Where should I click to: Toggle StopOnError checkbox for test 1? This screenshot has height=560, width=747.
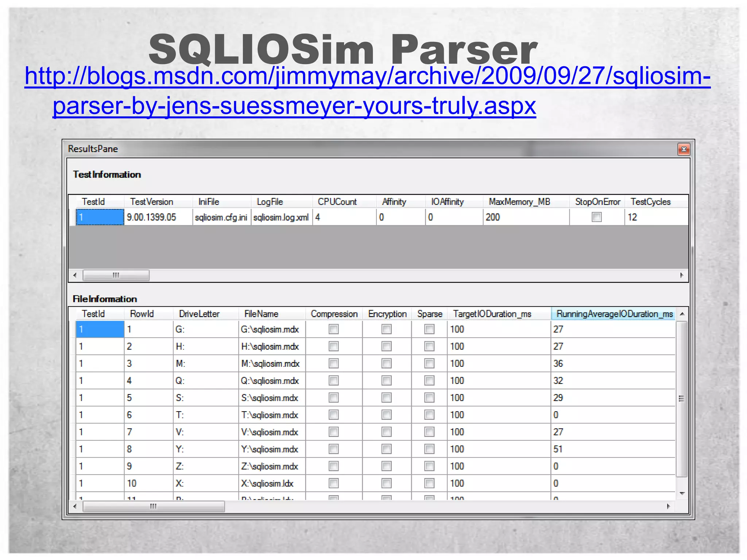coord(597,217)
